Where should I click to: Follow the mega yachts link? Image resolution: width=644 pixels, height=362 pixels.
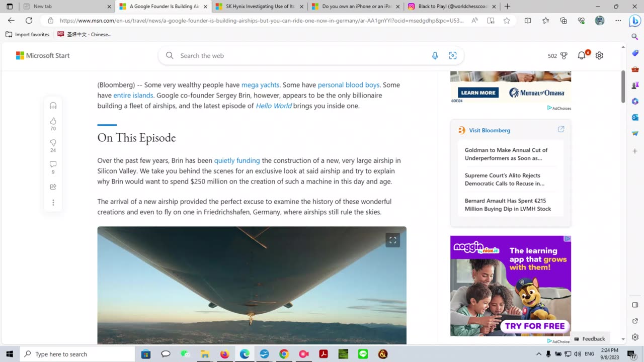[260, 85]
